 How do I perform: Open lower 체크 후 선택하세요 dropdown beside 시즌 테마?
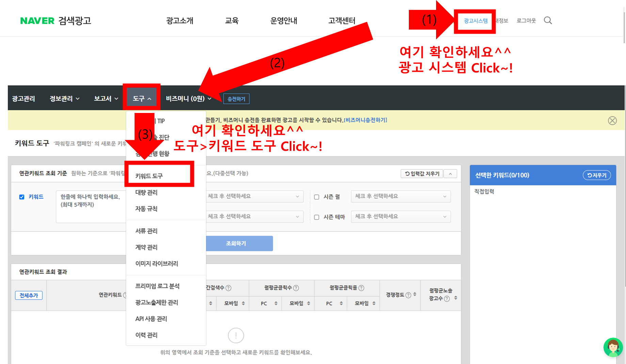[255, 216]
